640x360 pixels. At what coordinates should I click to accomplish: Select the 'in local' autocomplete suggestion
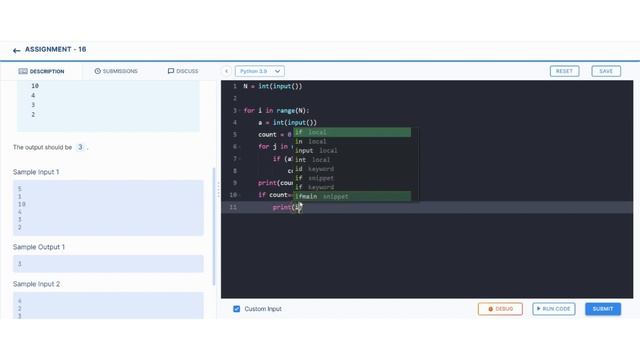point(352,141)
